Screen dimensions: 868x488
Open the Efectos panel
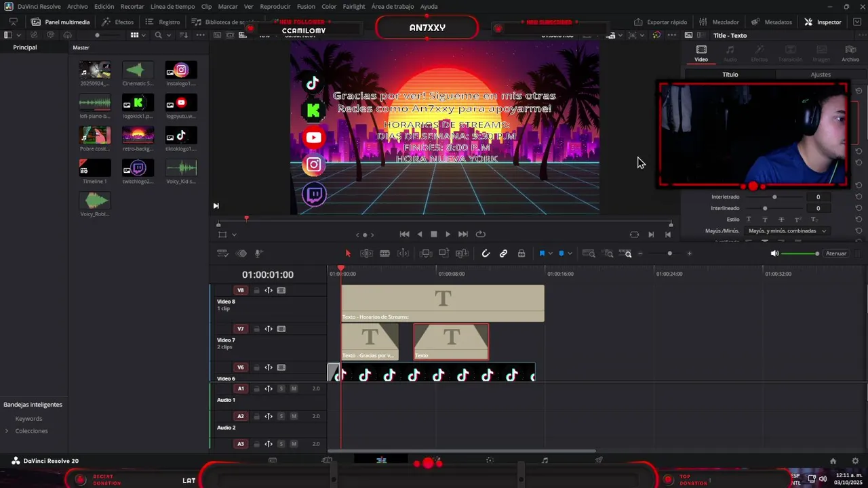118,22
